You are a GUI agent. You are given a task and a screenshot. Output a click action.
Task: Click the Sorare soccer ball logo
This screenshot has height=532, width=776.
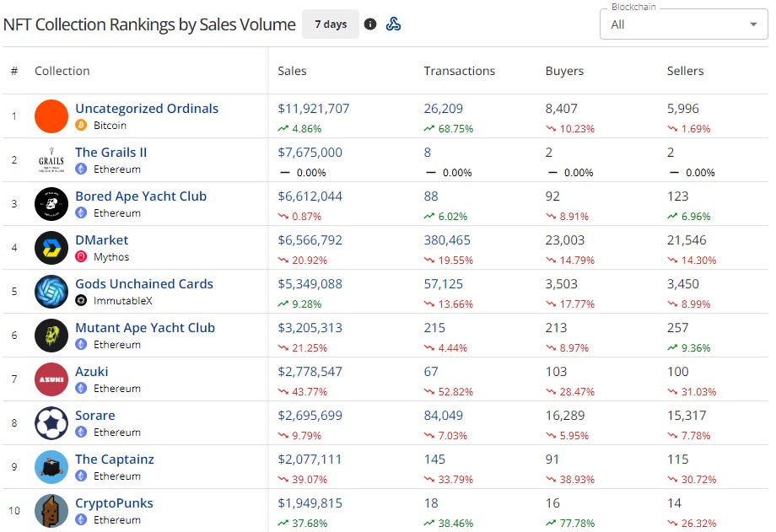pyautogui.click(x=51, y=423)
